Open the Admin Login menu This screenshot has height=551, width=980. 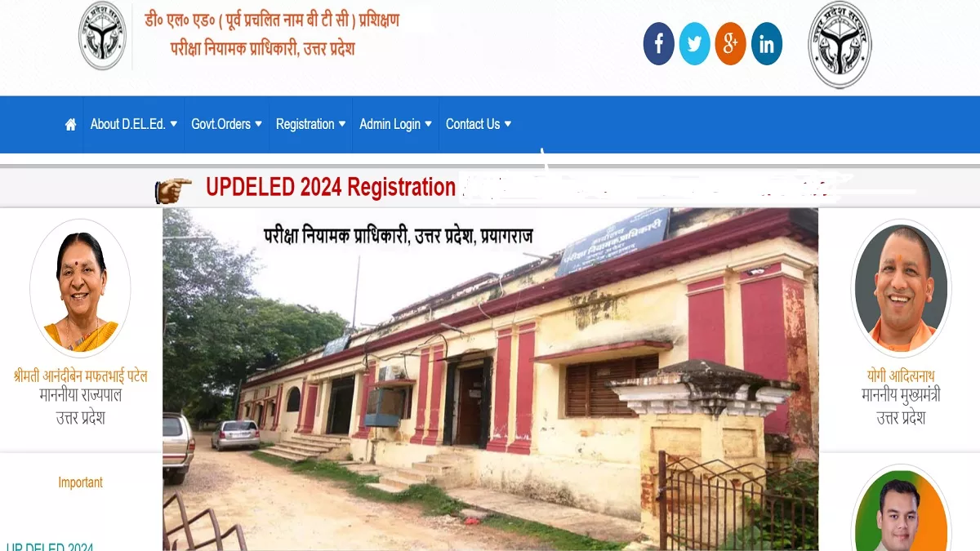(395, 124)
